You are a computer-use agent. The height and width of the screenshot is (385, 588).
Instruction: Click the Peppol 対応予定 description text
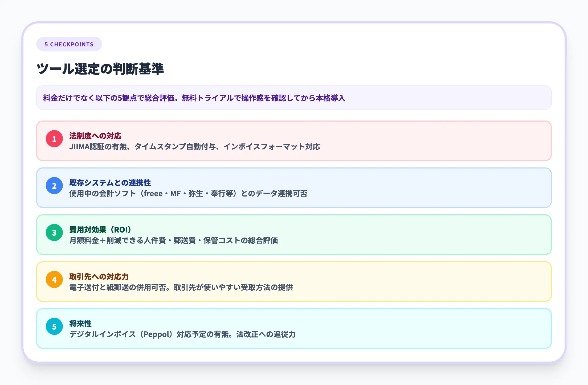183,335
